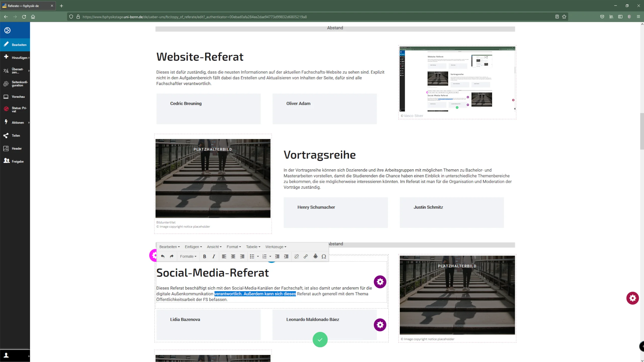Expand the Formate dropdown
This screenshot has width=644, height=362.
pos(188,256)
